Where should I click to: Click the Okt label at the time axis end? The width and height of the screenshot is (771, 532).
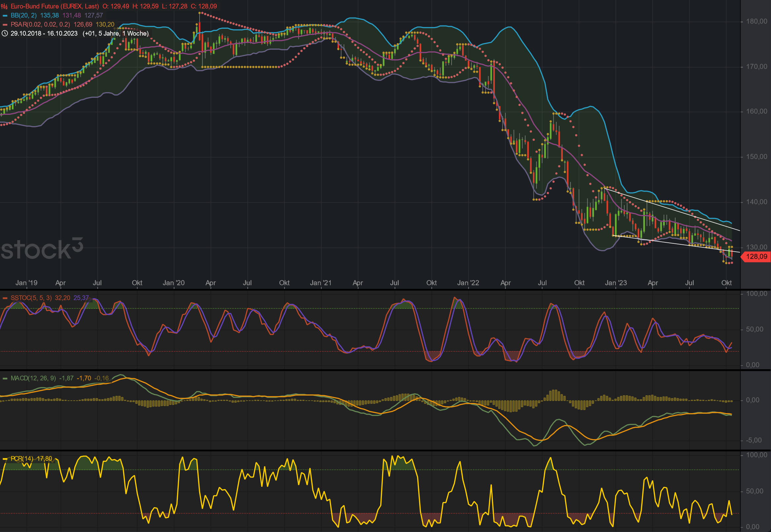coord(726,283)
